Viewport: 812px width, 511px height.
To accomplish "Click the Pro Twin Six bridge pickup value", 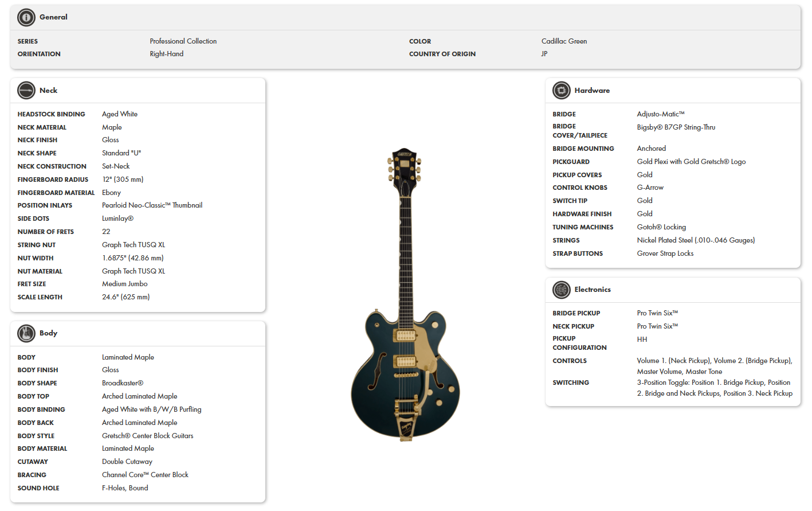I will [x=657, y=313].
